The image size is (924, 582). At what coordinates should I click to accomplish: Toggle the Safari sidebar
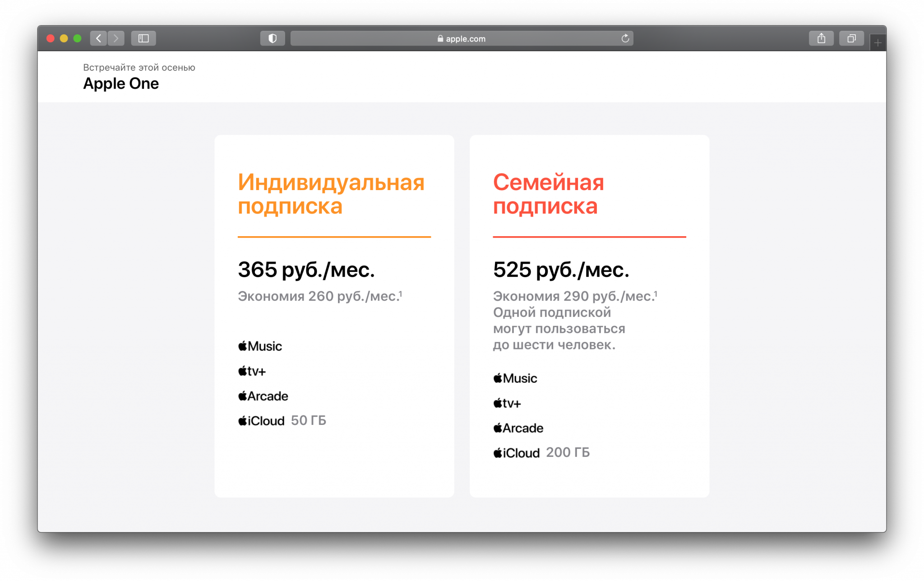(143, 38)
